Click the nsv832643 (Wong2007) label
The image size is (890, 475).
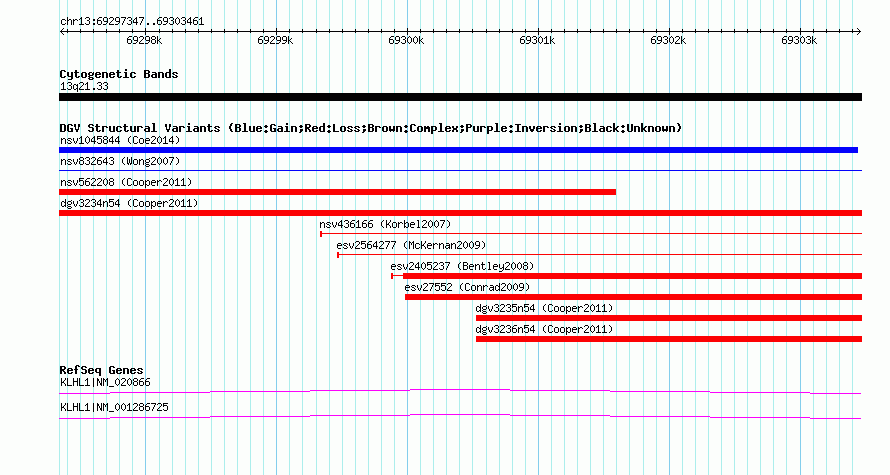(x=120, y=161)
